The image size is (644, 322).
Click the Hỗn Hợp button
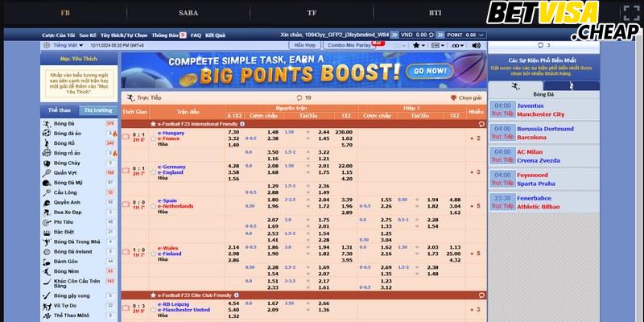305,45
